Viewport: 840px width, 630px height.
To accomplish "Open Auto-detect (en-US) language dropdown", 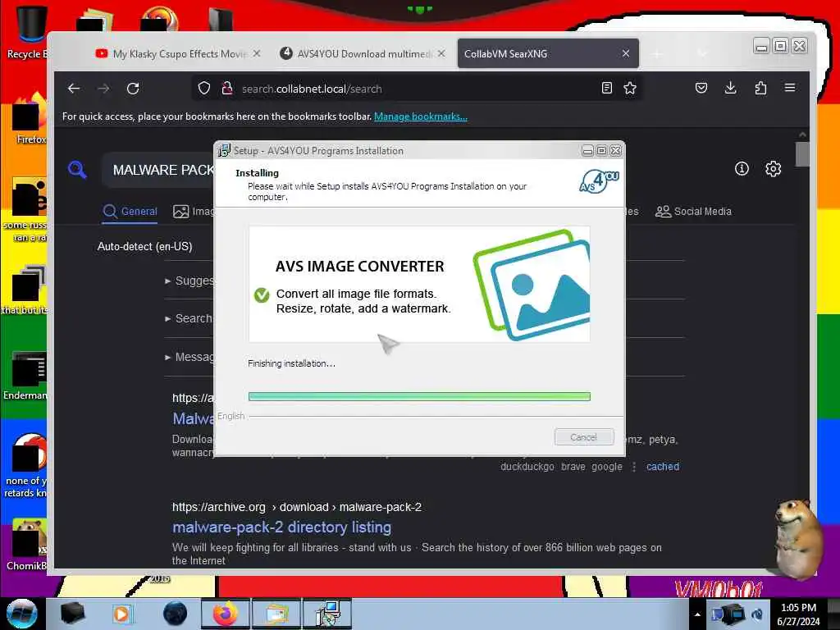I will point(144,246).
